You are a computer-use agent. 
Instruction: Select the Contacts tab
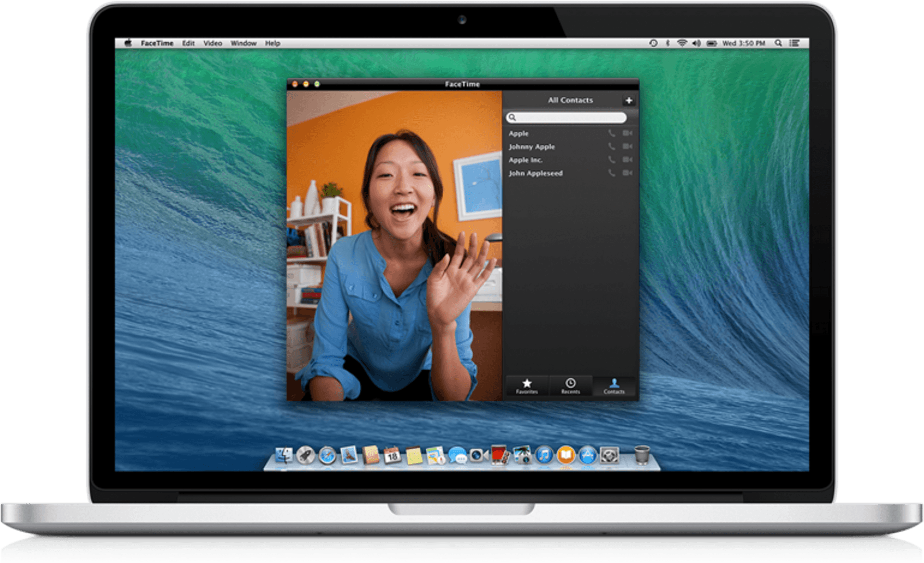tap(614, 386)
